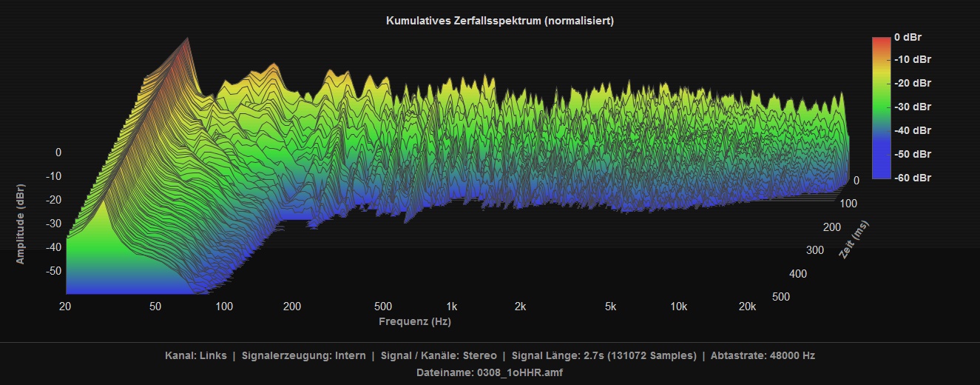Image resolution: width=980 pixels, height=385 pixels.
Task: Select the "-60 dBr" color legend label
Action: [910, 178]
